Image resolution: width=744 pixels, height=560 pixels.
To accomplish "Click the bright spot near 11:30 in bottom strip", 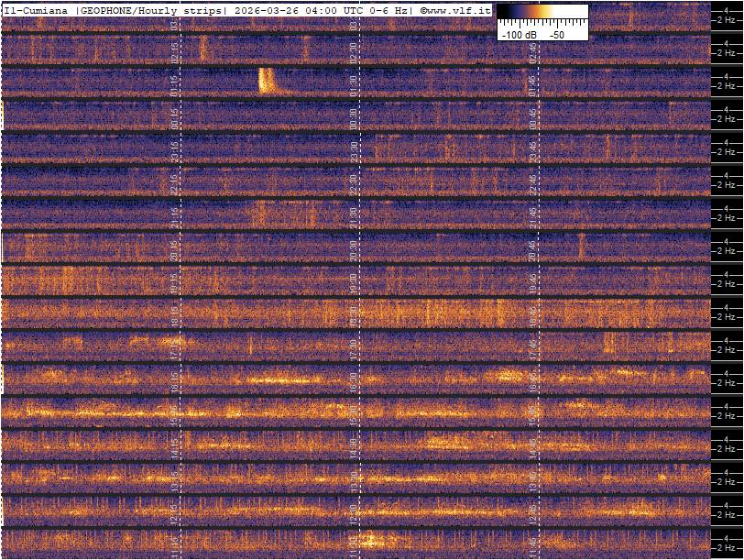I will (x=369, y=541).
